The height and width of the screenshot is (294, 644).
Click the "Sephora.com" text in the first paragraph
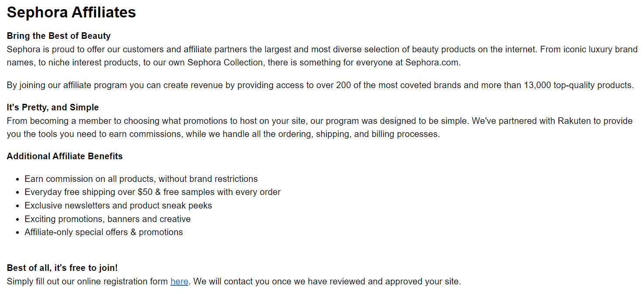(432, 62)
